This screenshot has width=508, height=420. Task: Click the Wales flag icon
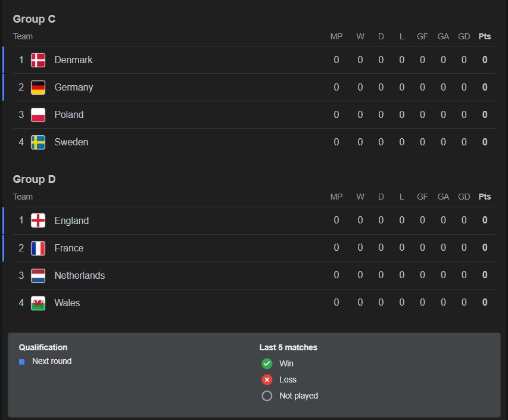[38, 303]
